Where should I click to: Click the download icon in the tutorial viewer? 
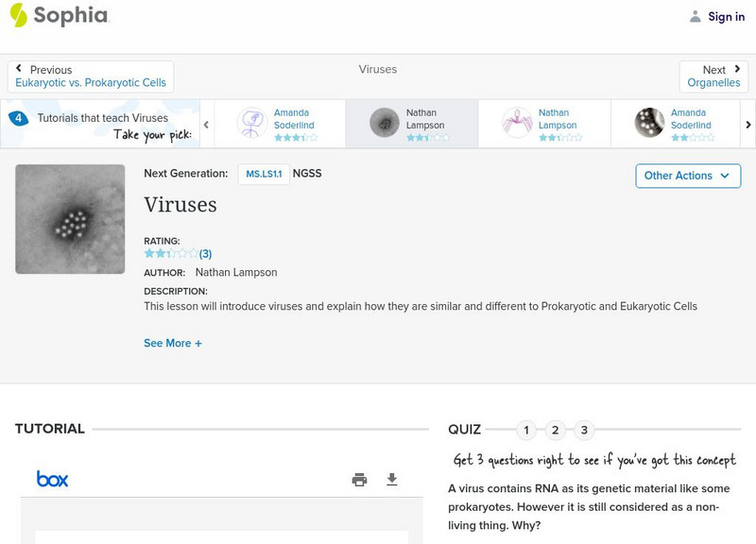pos(392,480)
